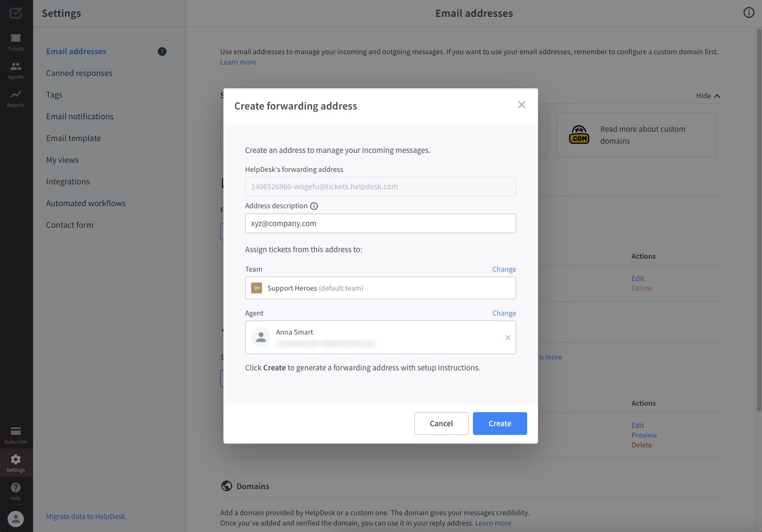Open Email template settings
This screenshot has height=532, width=762.
73,138
